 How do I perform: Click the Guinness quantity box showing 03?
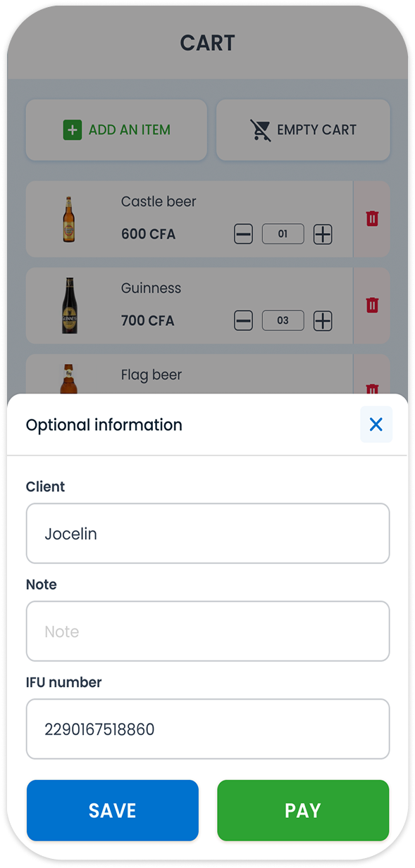tap(283, 321)
